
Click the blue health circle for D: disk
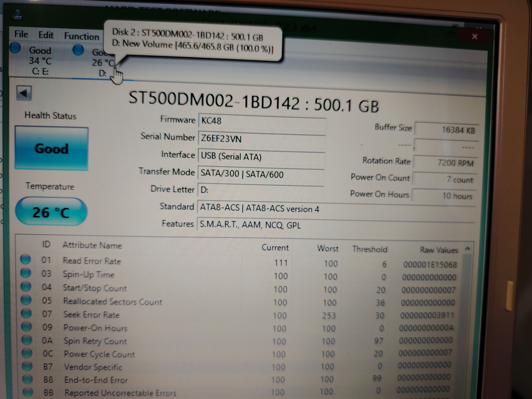click(78, 50)
